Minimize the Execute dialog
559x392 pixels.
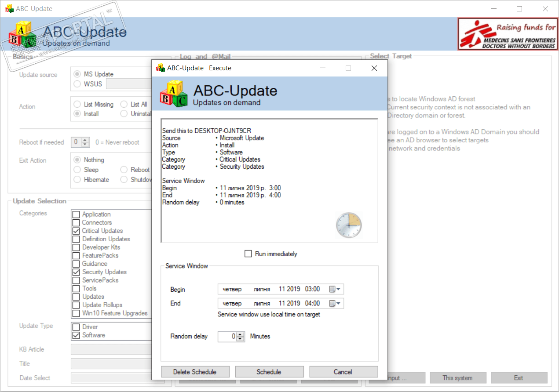pyautogui.click(x=323, y=68)
